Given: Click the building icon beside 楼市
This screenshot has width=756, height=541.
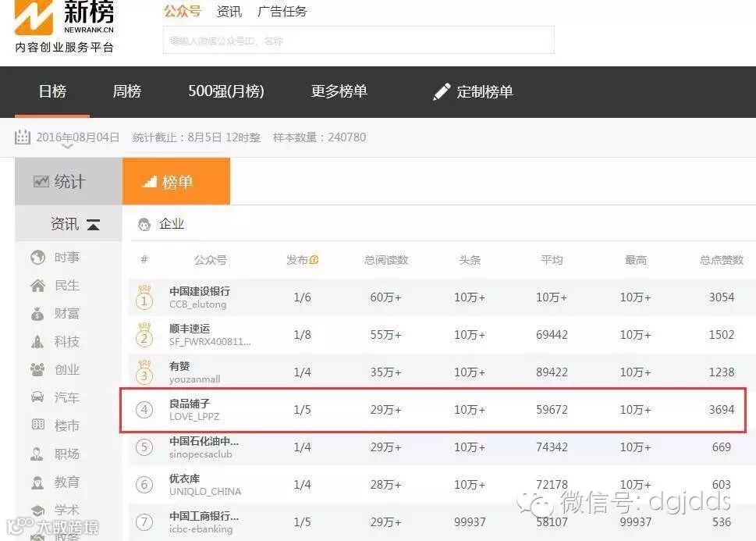Looking at the screenshot, I should click(x=37, y=425).
